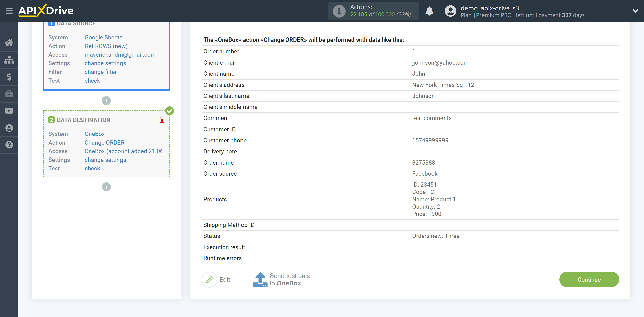Viewport: 644px width, 317px height.
Task: Click destination Test check link
Action: 92,168
